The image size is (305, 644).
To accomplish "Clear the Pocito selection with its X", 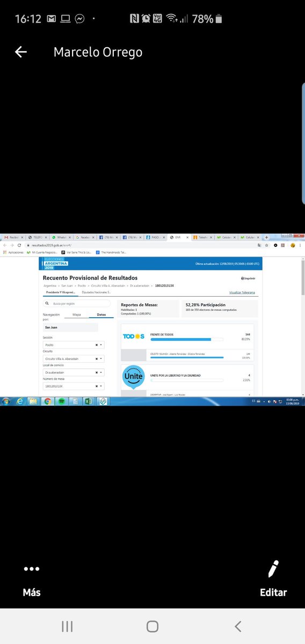I will [x=97, y=345].
